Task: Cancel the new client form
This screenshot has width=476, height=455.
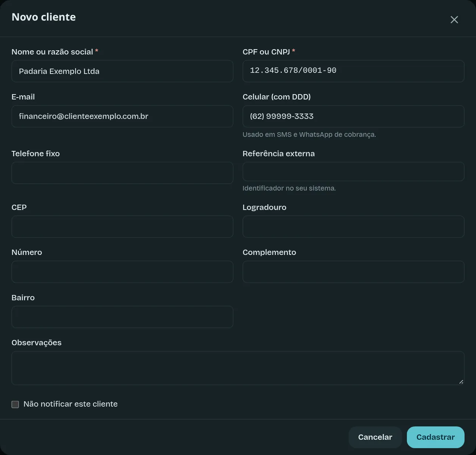Action: pyautogui.click(x=375, y=437)
